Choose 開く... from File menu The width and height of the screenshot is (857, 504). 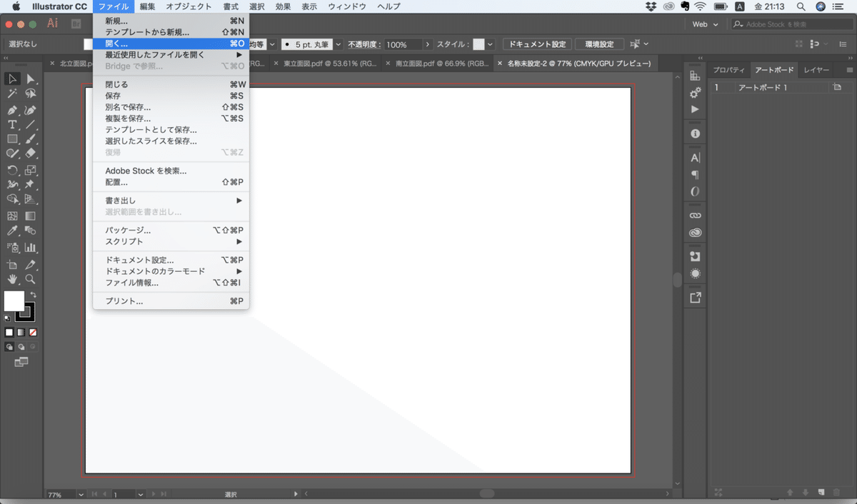pyautogui.click(x=171, y=44)
